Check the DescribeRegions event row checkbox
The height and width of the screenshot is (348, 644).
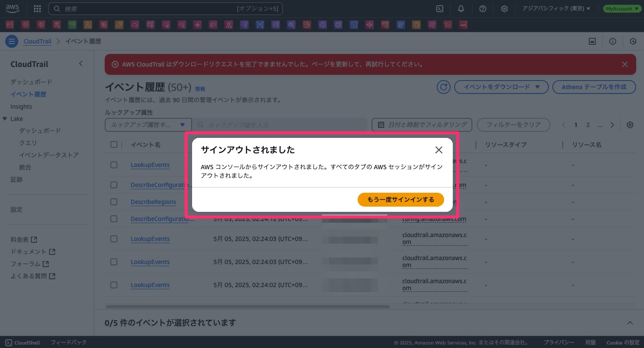click(114, 202)
